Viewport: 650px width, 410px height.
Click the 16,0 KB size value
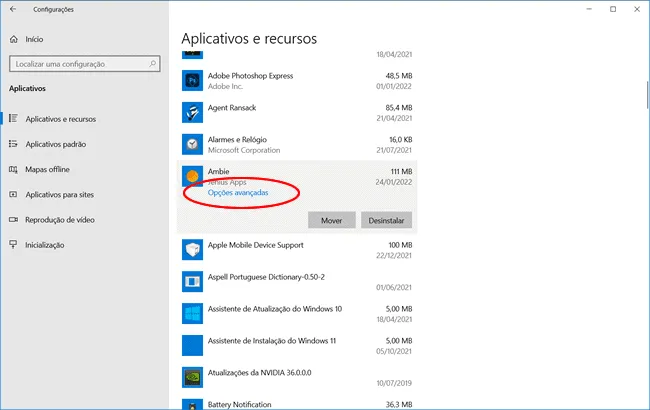[400, 140]
